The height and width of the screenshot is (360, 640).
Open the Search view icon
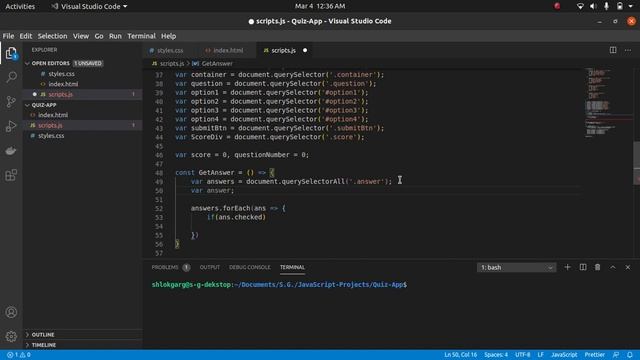tap(11, 77)
